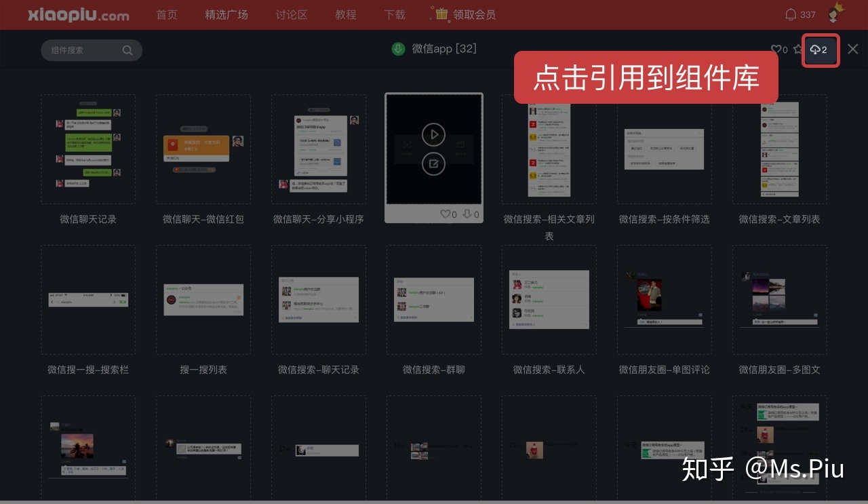Image resolution: width=868 pixels, height=504 pixels.
Task: Open the 微信搜索-文章列表 thumbnail
Action: click(780, 149)
